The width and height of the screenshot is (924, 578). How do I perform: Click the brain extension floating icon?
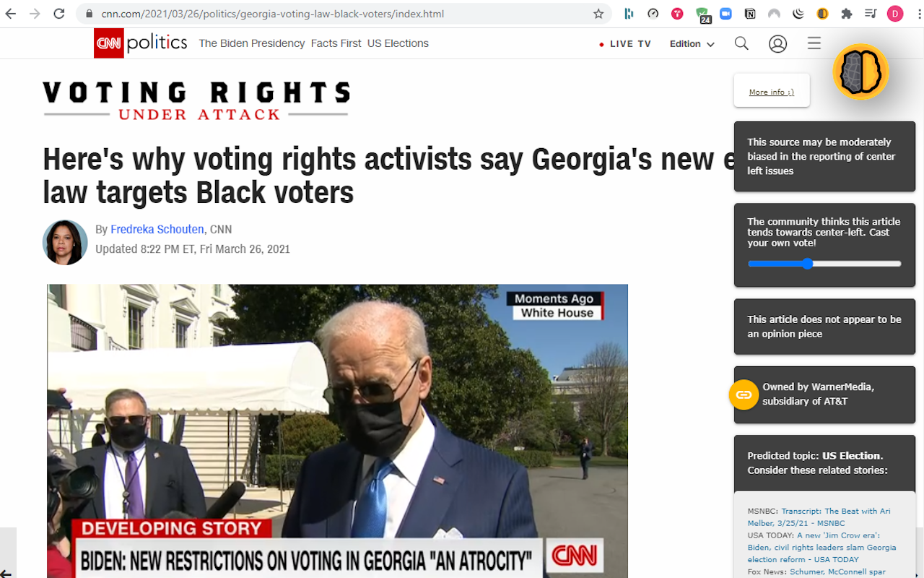[x=860, y=72]
